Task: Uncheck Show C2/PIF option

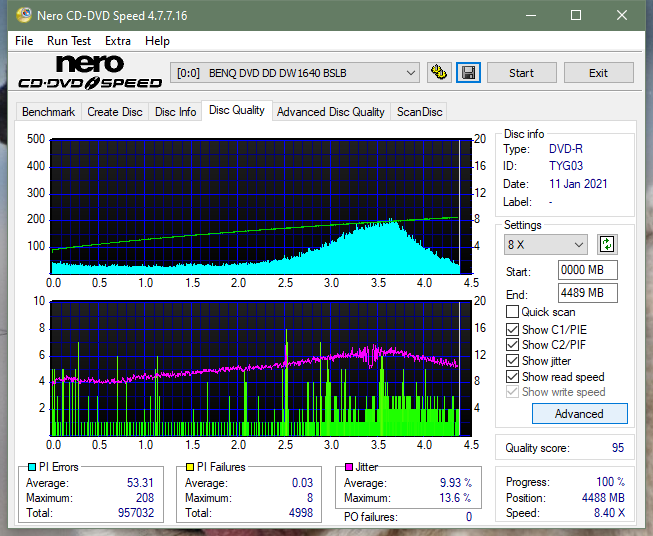Action: [x=512, y=345]
